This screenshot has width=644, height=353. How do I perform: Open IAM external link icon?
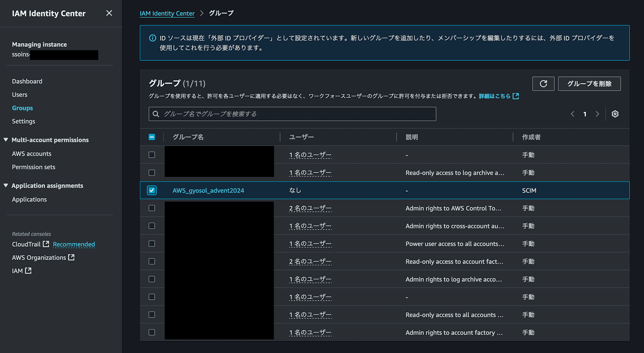28,271
